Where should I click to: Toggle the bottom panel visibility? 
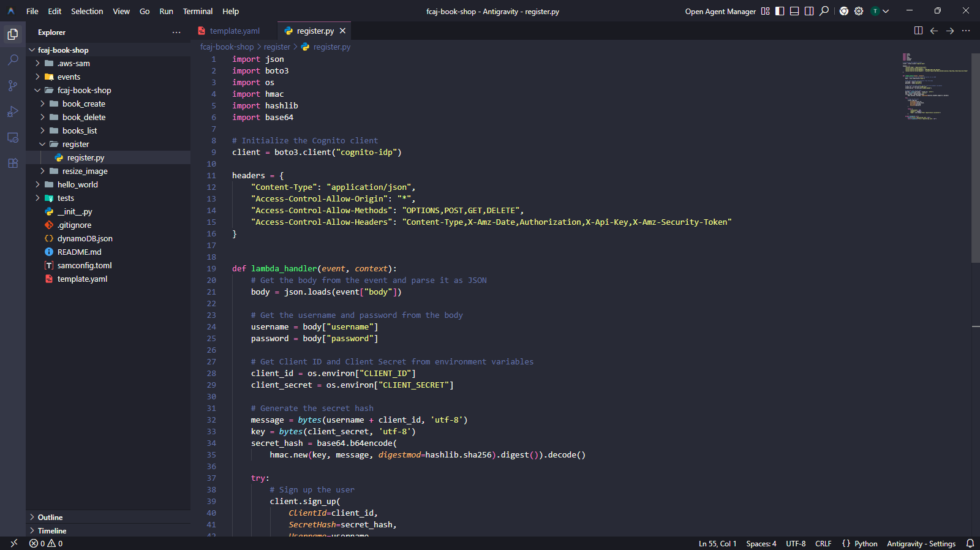click(x=794, y=11)
